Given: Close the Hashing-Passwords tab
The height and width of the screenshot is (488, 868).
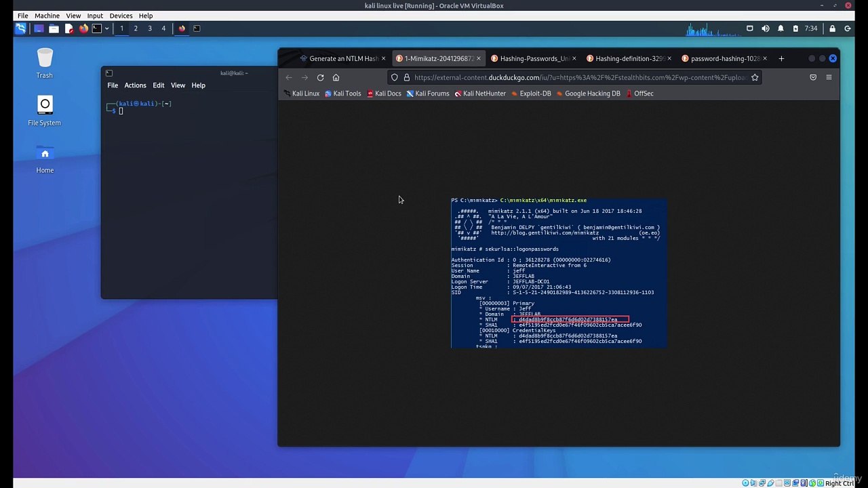Looking at the screenshot, I should [574, 58].
